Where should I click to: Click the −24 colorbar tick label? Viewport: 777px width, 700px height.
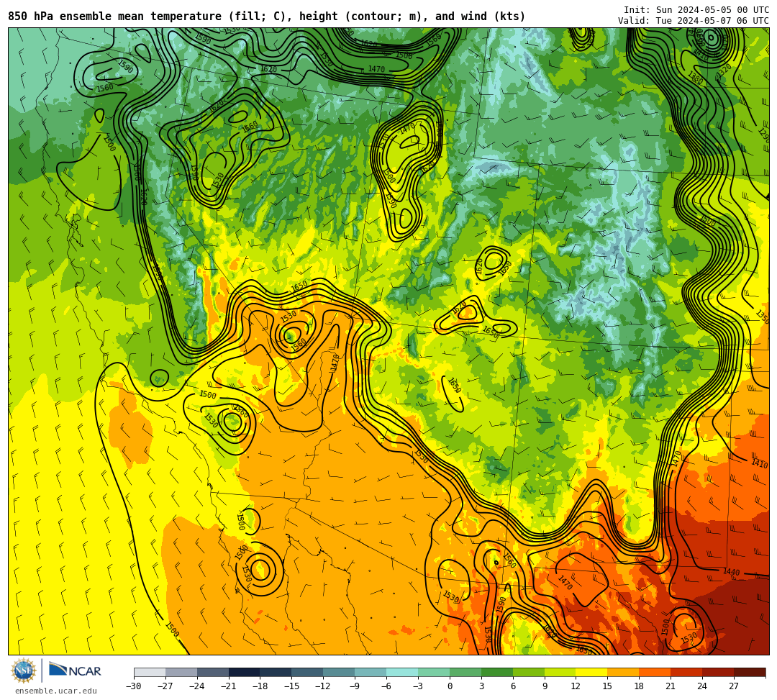coord(197,686)
